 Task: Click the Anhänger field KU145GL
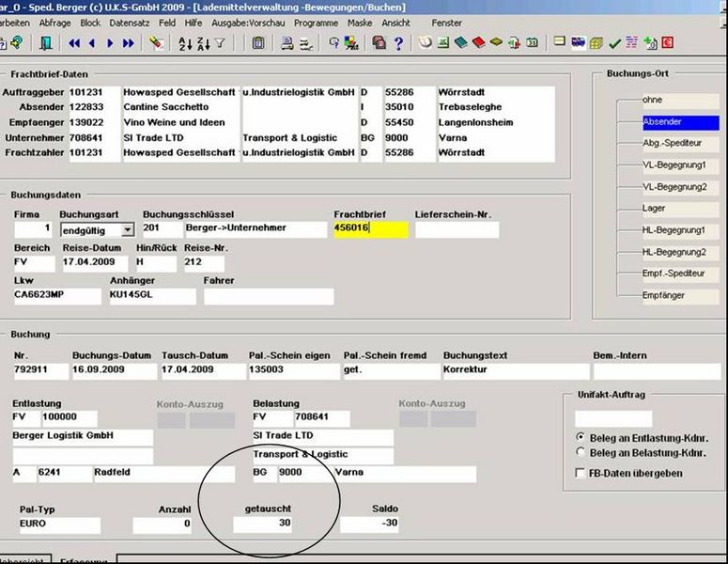(x=153, y=296)
